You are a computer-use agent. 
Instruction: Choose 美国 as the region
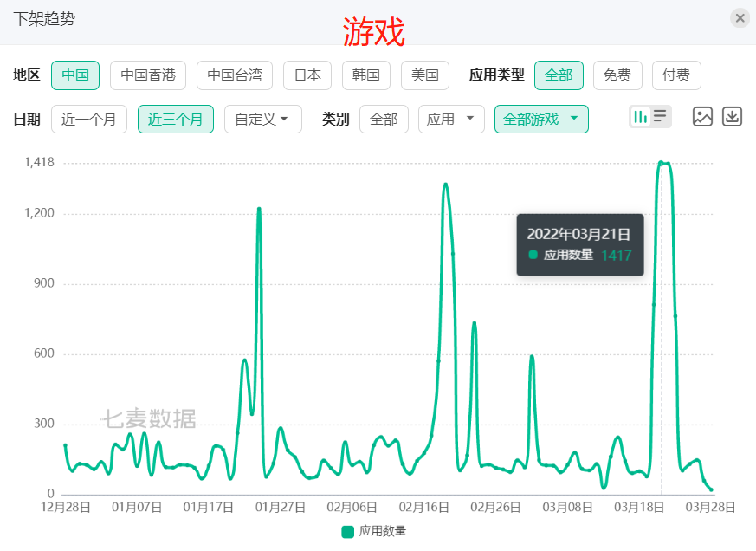coord(425,75)
